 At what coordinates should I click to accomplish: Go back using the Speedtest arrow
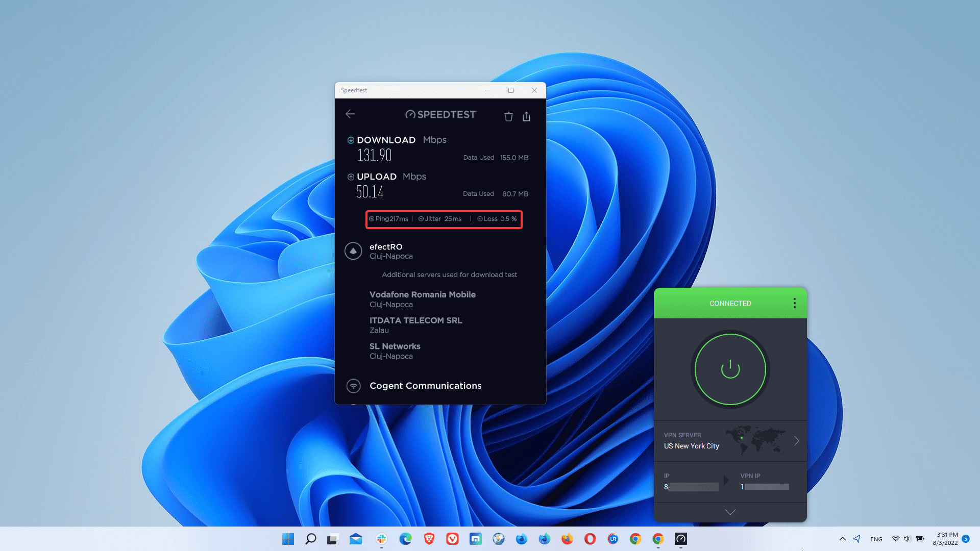350,114
